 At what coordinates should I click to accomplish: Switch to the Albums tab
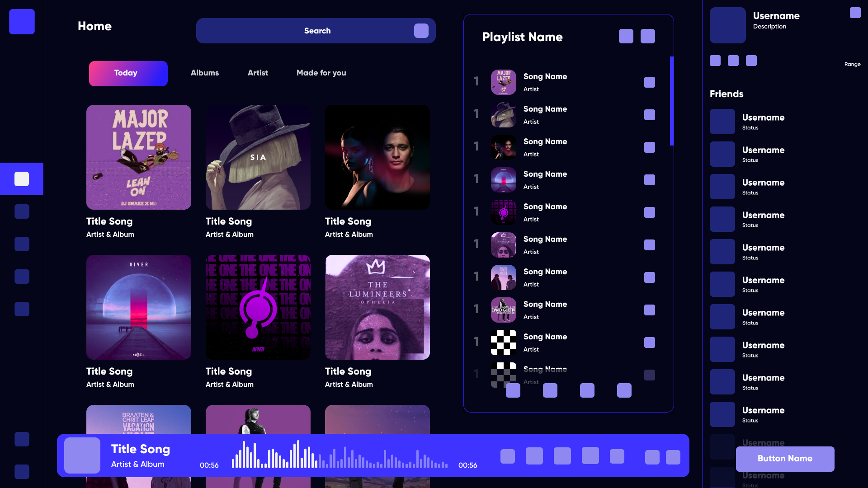click(x=204, y=73)
